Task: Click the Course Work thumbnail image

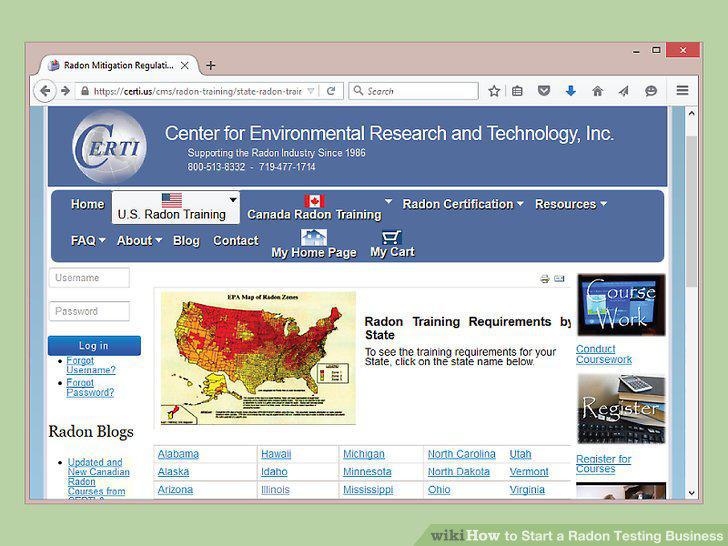Action: tap(621, 305)
